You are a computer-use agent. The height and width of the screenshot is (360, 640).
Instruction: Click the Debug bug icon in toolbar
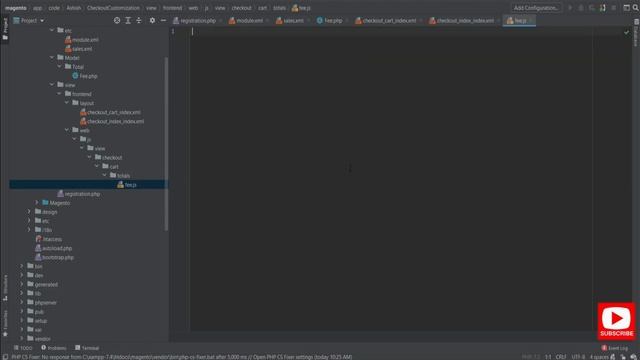581,8
